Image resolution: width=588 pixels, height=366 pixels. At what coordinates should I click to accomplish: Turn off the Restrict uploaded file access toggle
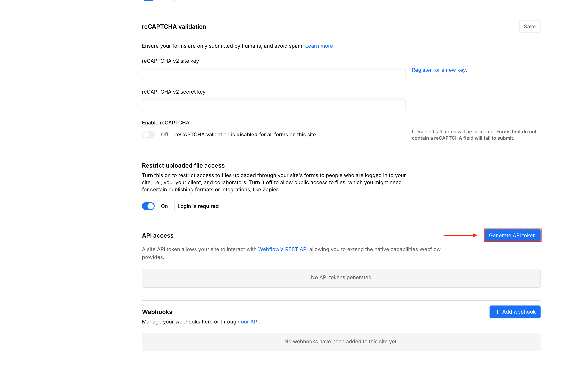148,206
